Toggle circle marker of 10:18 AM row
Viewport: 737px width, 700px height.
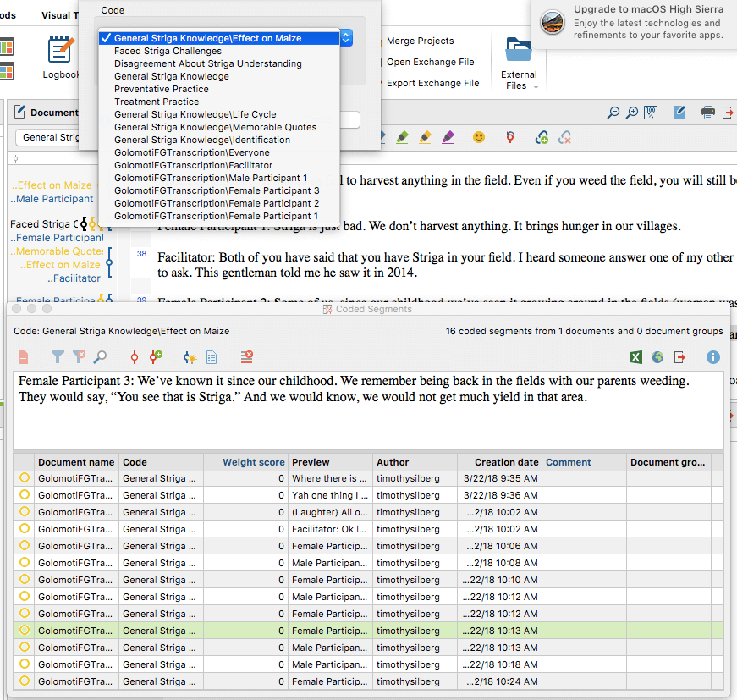pos(24,664)
